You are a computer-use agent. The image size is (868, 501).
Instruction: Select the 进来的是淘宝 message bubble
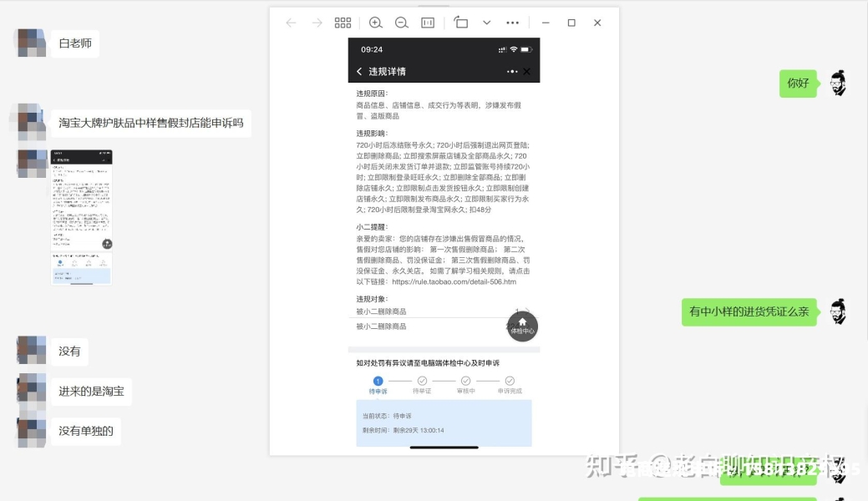[x=91, y=391]
